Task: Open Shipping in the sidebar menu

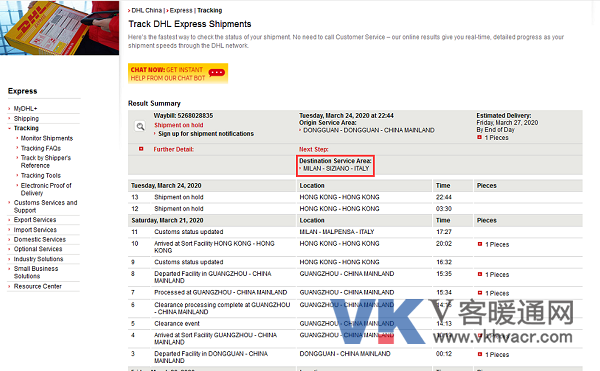Action: point(26,119)
